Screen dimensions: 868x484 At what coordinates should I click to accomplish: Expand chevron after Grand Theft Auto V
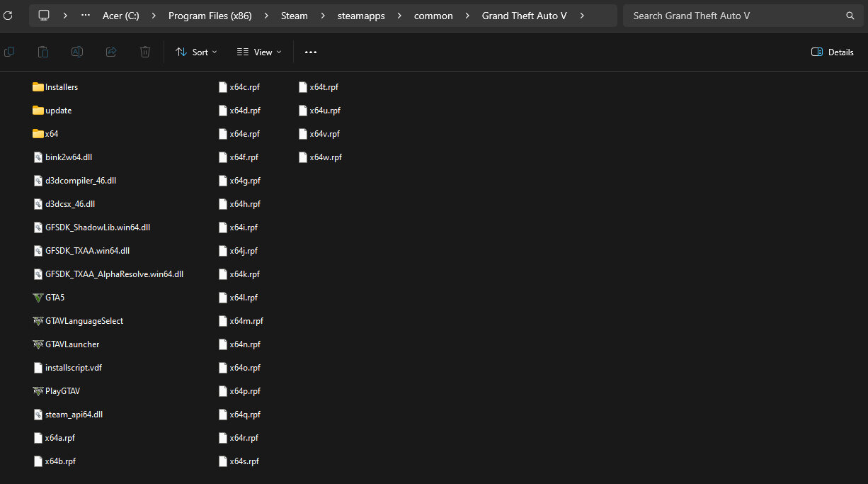click(582, 16)
